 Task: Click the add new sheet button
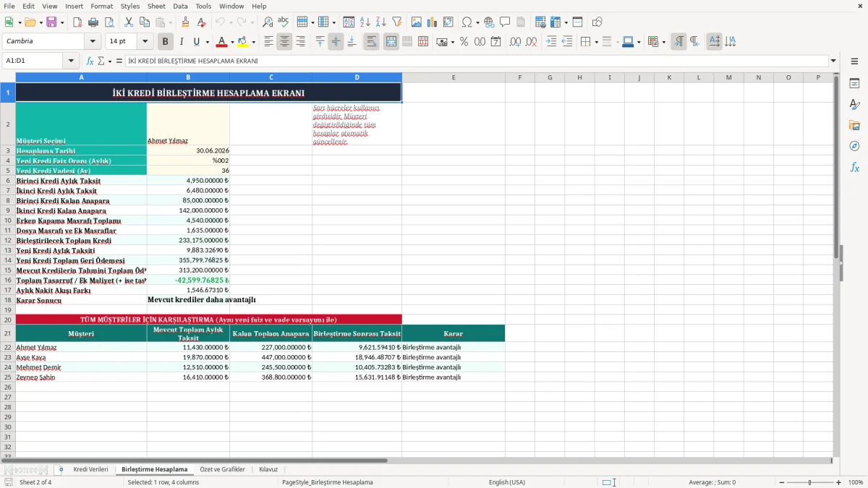(x=61, y=469)
